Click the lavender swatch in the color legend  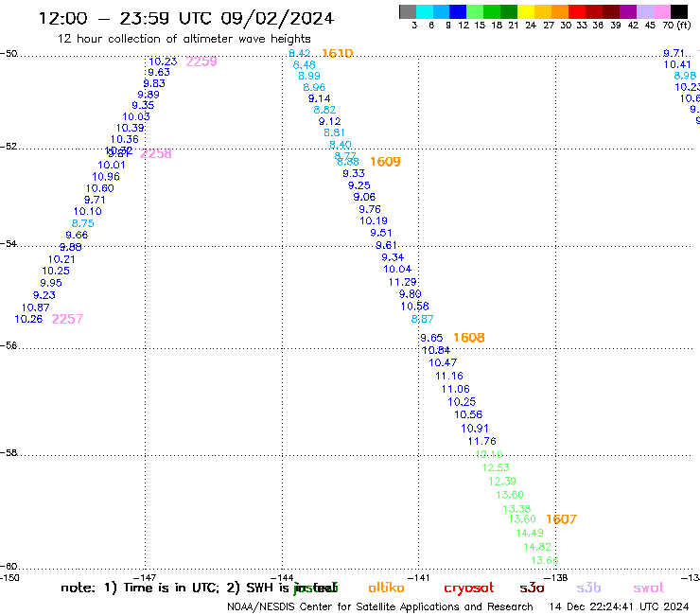tap(645, 11)
